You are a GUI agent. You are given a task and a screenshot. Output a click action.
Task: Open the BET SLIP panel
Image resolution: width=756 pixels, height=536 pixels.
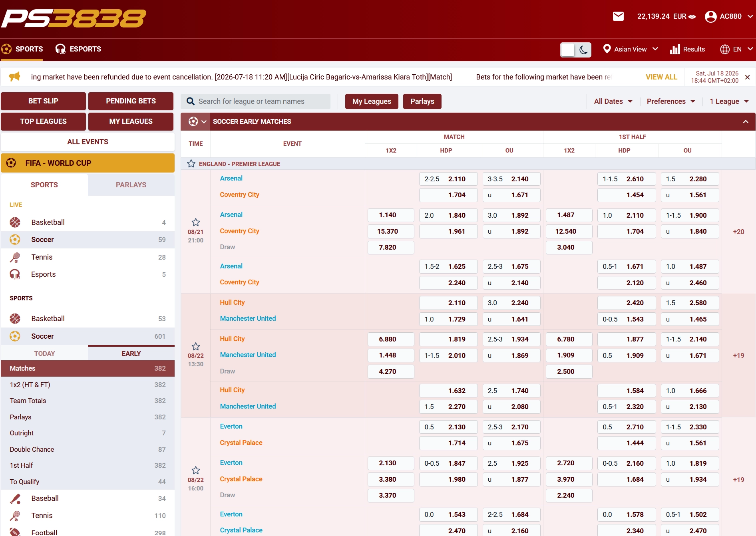(43, 101)
